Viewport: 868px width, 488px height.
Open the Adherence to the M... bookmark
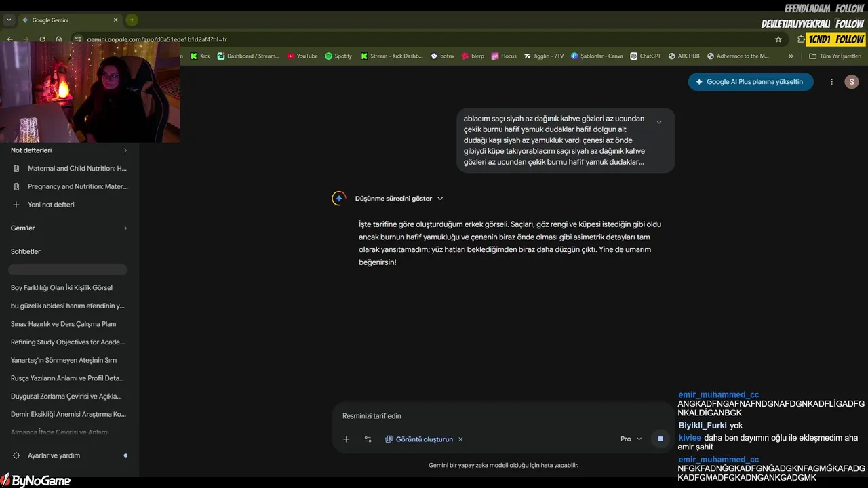pos(738,56)
